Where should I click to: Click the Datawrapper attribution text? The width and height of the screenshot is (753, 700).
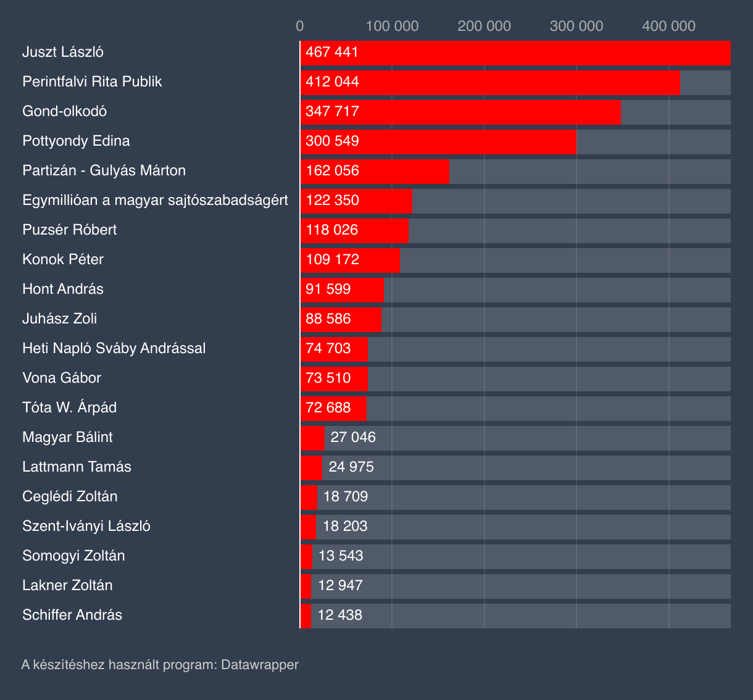tap(160, 665)
